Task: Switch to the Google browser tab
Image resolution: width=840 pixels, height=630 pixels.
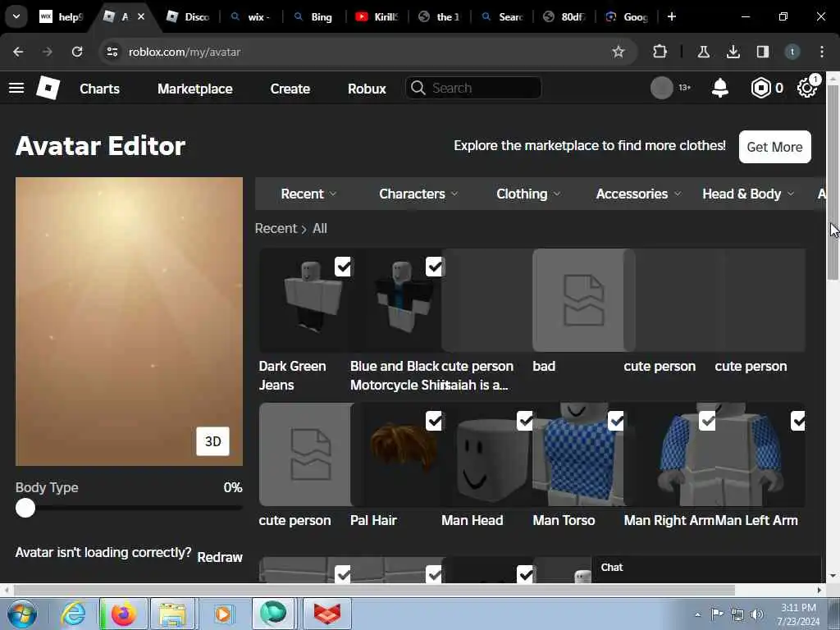Action: coord(627,16)
